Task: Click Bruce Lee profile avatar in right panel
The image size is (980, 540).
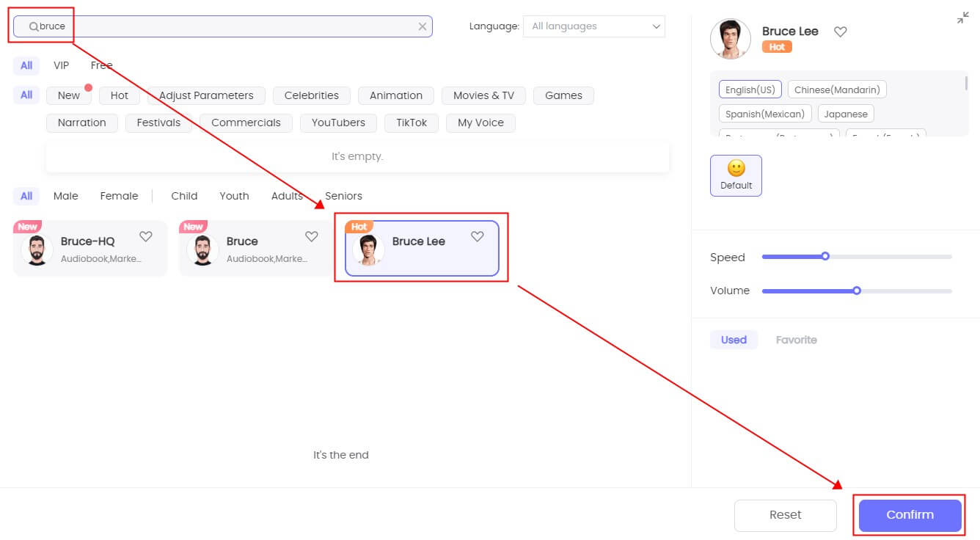Action: click(731, 39)
